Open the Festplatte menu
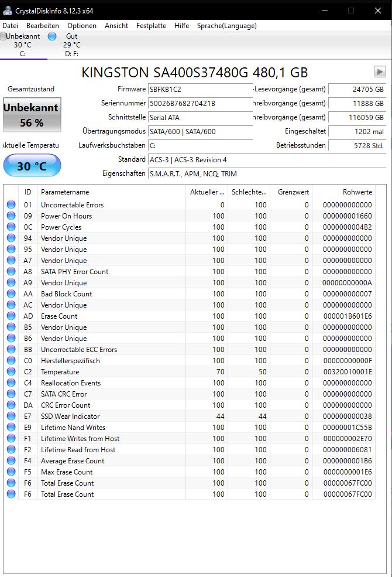Viewport: 392px width, 577px height. tap(151, 26)
